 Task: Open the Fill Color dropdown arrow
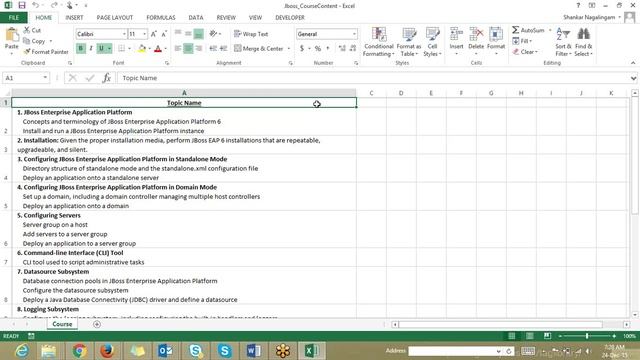click(x=149, y=49)
